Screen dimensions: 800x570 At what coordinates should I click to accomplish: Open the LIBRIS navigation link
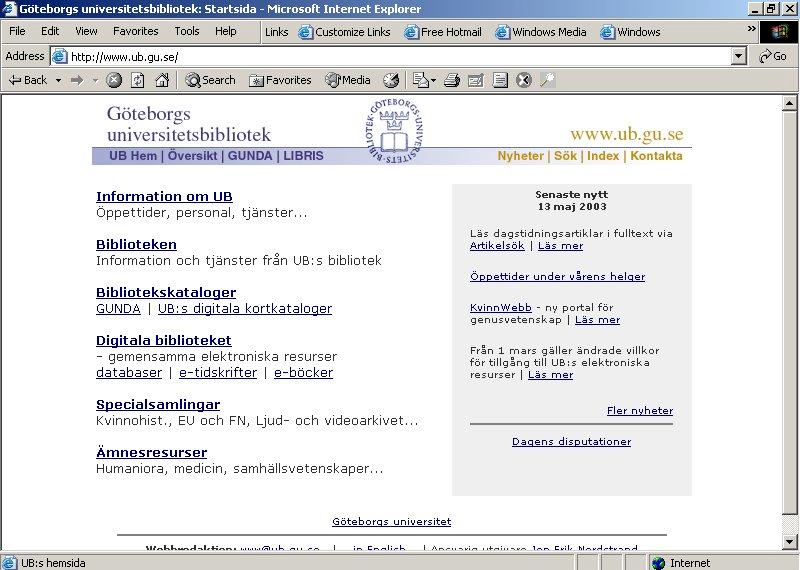[303, 156]
